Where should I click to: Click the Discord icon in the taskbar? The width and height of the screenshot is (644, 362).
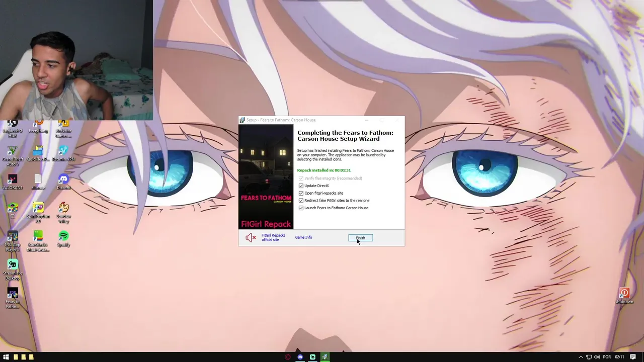(x=300, y=357)
